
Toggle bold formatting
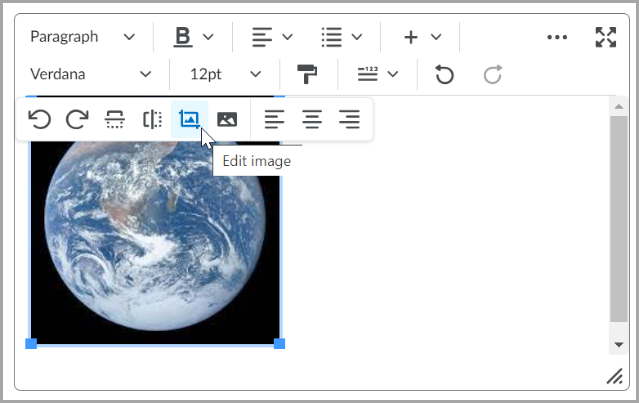pos(183,37)
